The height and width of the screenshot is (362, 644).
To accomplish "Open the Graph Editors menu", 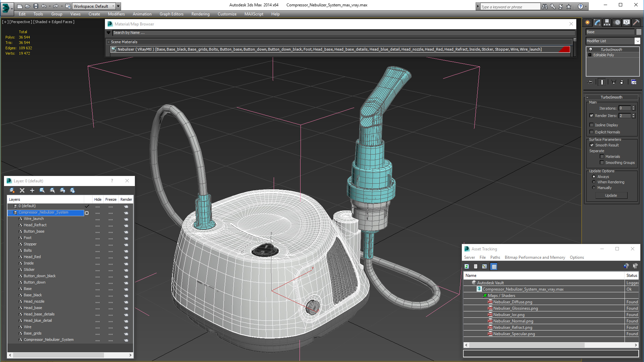I will [x=171, y=14].
